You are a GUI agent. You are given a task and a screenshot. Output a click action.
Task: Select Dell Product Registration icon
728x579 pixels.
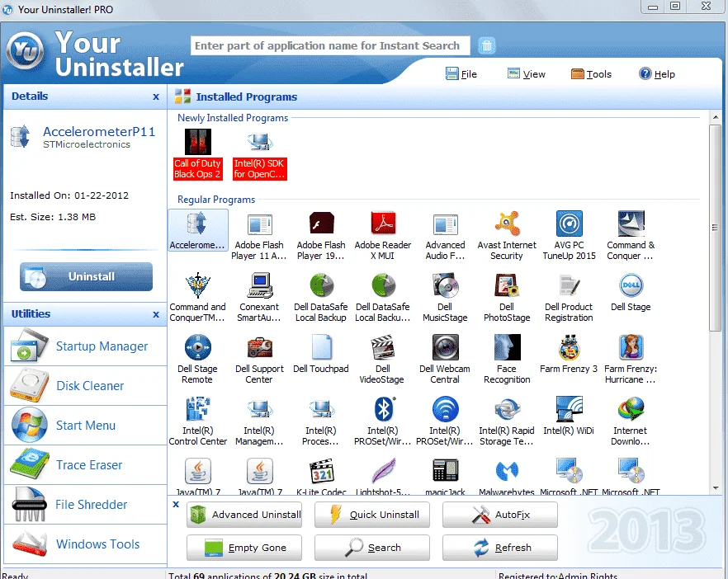pos(569,298)
